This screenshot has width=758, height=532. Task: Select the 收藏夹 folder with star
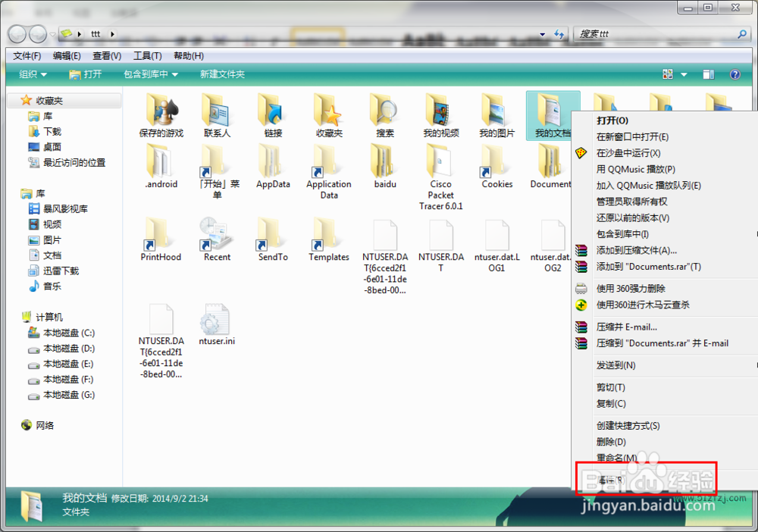tap(329, 115)
